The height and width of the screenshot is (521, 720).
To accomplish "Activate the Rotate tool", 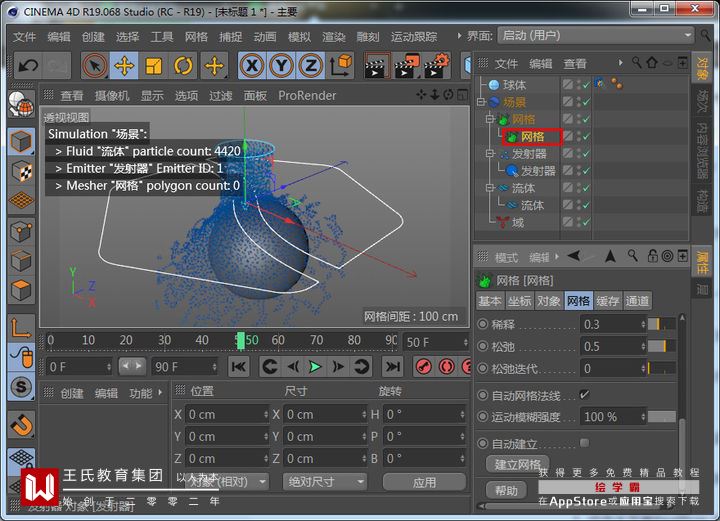I will click(x=183, y=66).
